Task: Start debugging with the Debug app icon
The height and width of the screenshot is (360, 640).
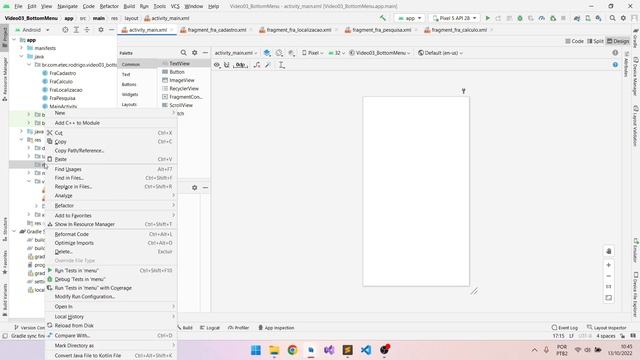Action: [520, 18]
